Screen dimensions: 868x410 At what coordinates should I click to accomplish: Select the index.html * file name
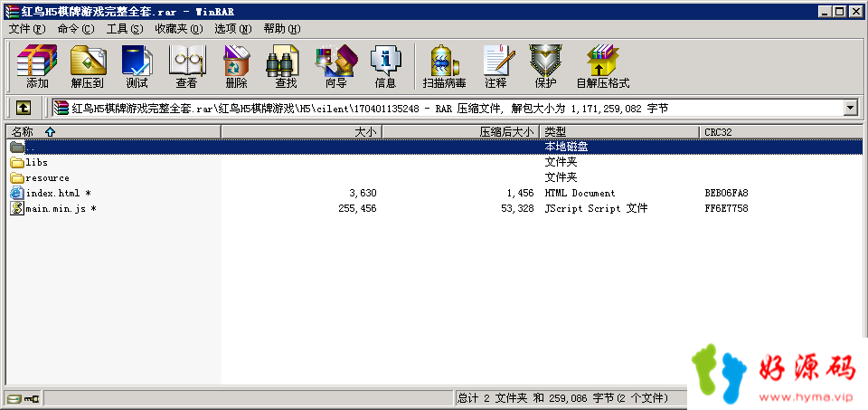click(58, 193)
